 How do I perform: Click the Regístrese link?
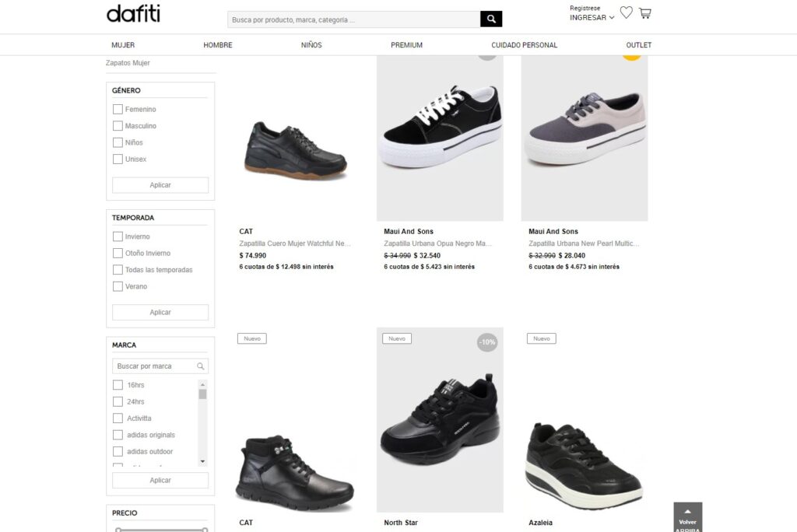click(x=585, y=8)
